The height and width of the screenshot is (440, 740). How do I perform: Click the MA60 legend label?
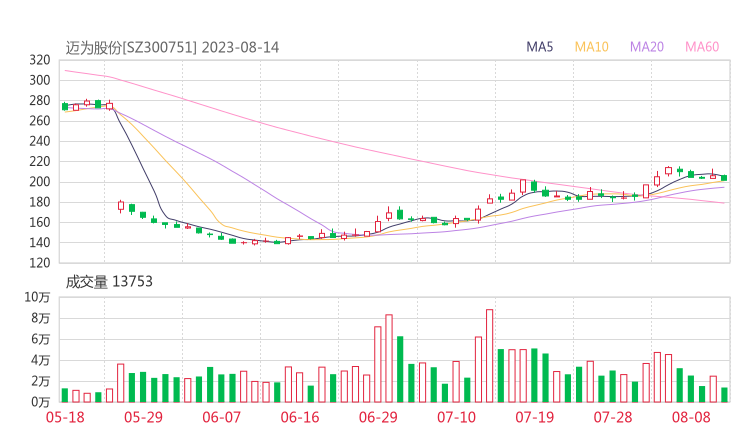[702, 47]
